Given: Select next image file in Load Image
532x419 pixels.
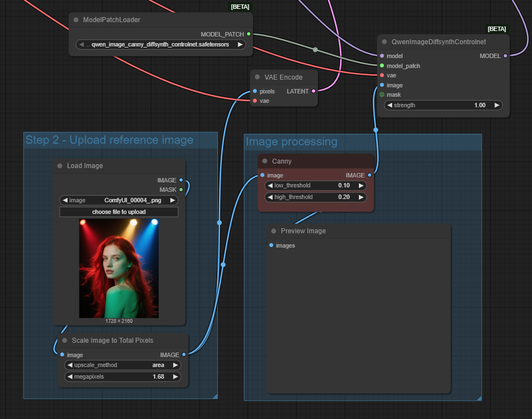Looking at the screenshot, I should point(173,200).
